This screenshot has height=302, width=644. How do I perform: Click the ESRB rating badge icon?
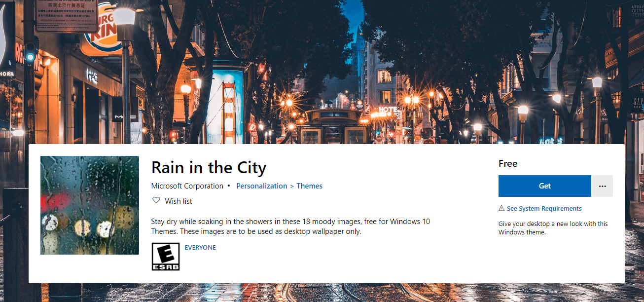pyautogui.click(x=166, y=257)
